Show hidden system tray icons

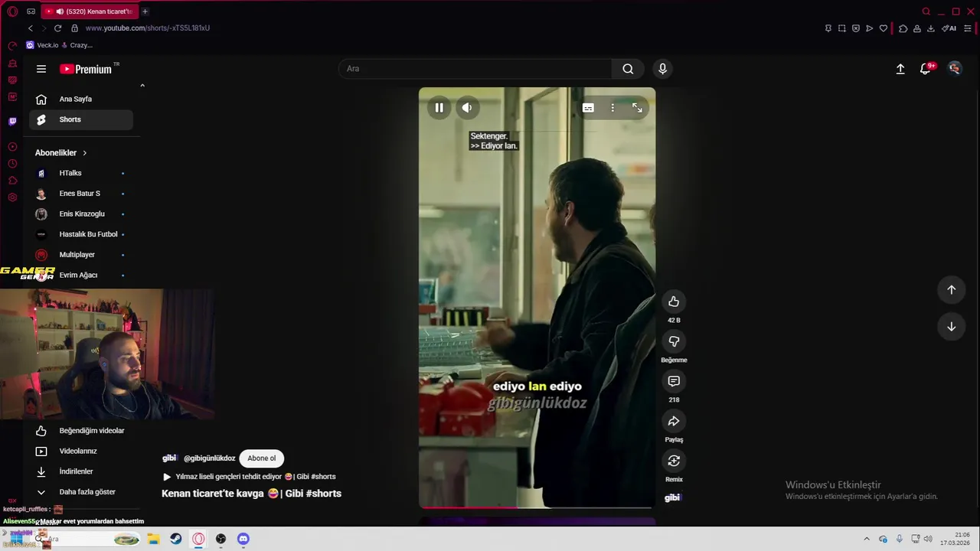click(867, 539)
